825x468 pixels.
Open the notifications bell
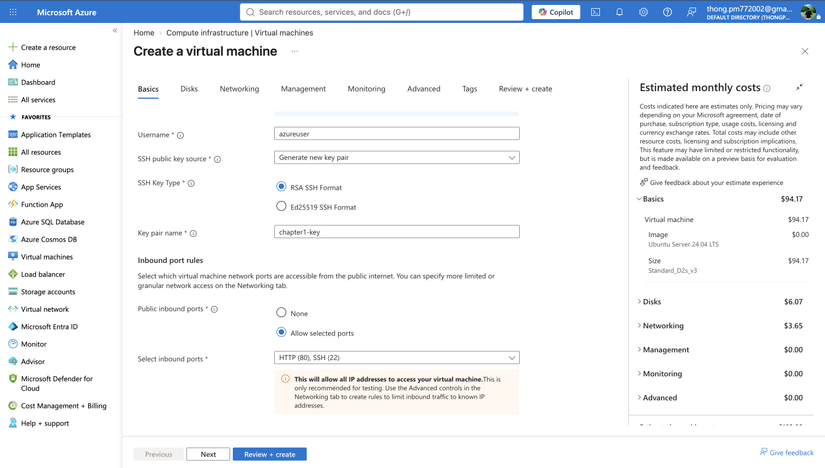(x=619, y=12)
